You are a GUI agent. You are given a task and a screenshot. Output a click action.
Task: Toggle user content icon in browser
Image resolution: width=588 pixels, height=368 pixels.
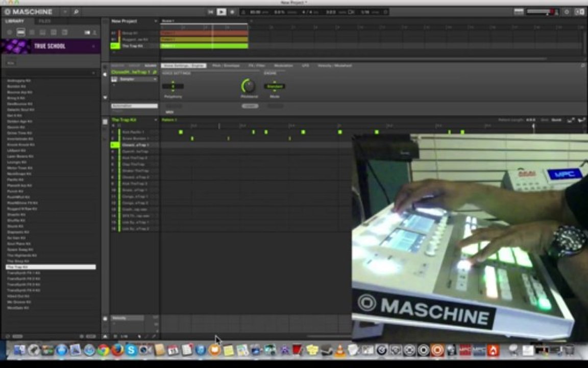tap(94, 33)
